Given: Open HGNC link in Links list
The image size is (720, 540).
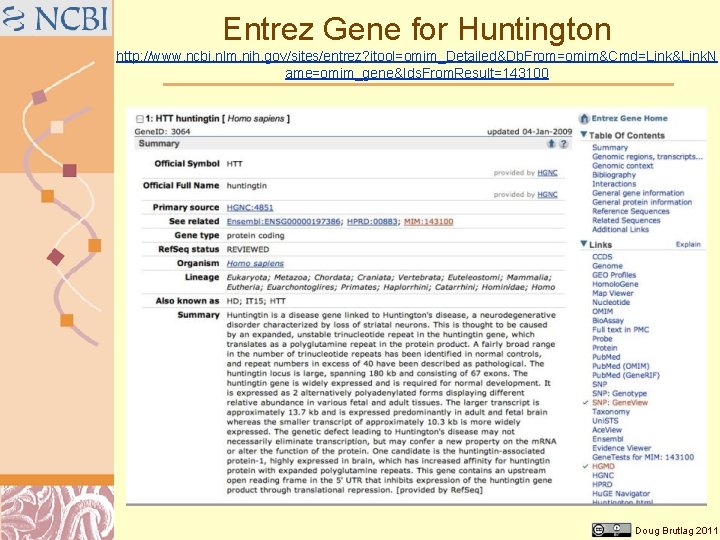Looking at the screenshot, I should pyautogui.click(x=602, y=475).
